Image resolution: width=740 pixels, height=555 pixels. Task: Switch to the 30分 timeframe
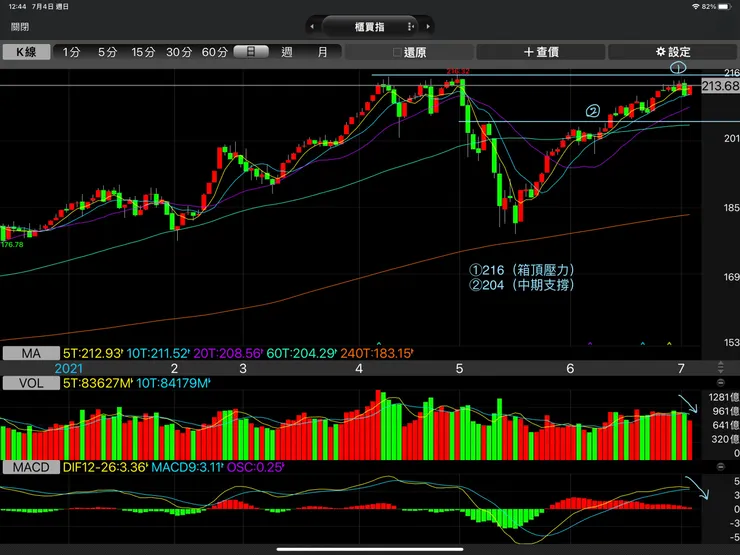pyautogui.click(x=179, y=52)
